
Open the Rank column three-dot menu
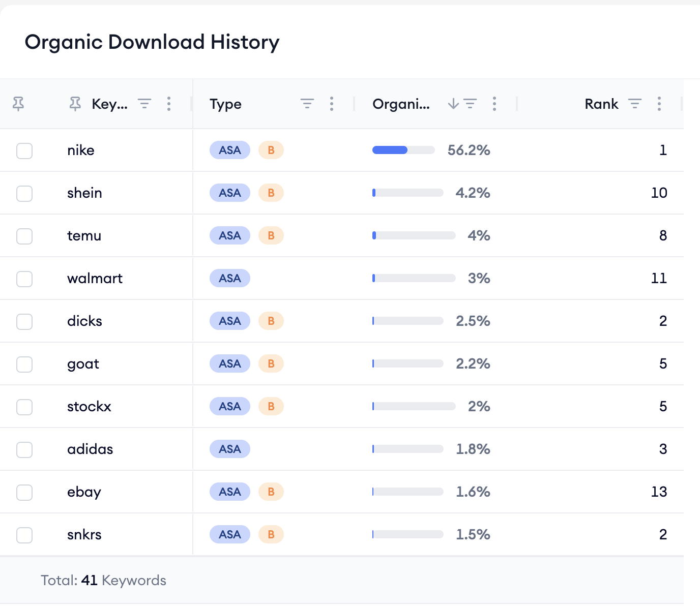pos(659,104)
